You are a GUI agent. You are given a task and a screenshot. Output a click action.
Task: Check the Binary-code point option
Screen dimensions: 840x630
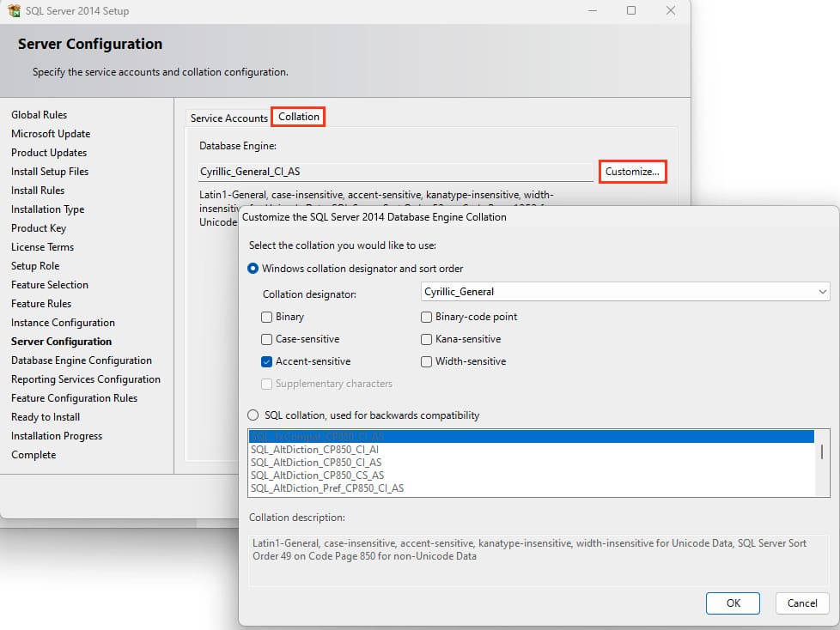click(427, 317)
